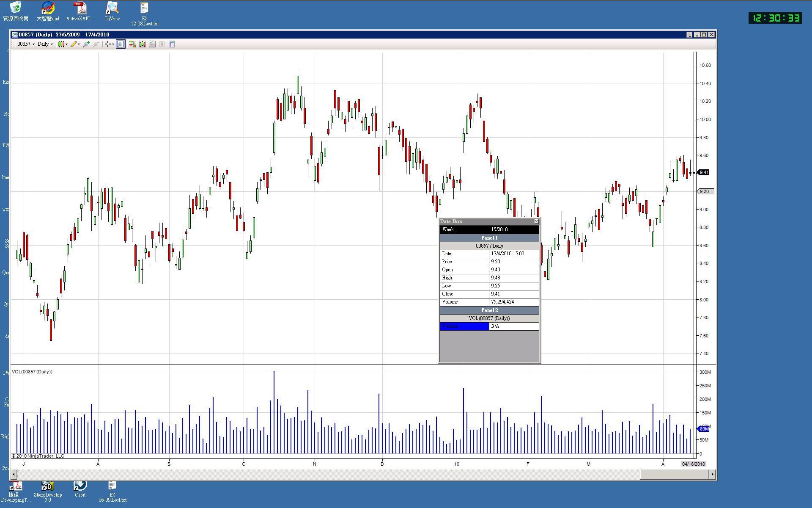Click the horizontal scrollbar right arrow
This screenshot has width=812, height=508.
(713, 475)
